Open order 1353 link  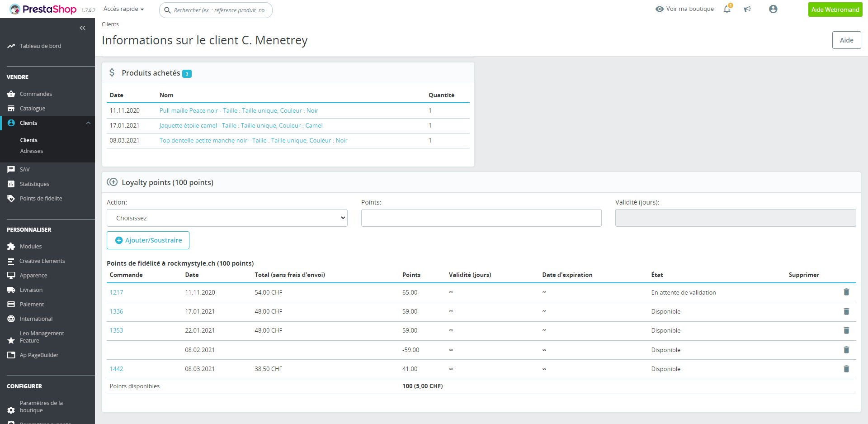point(116,331)
